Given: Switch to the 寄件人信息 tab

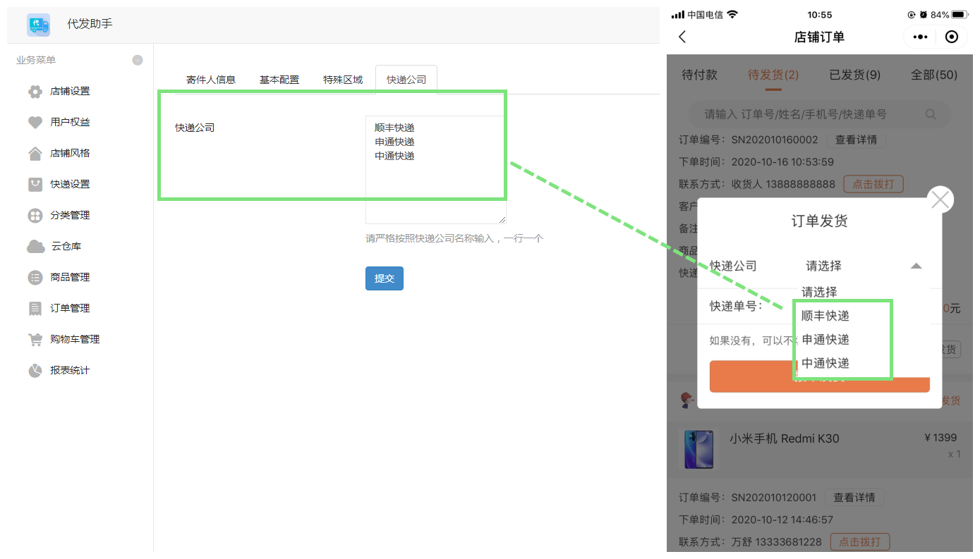Looking at the screenshot, I should pos(211,80).
